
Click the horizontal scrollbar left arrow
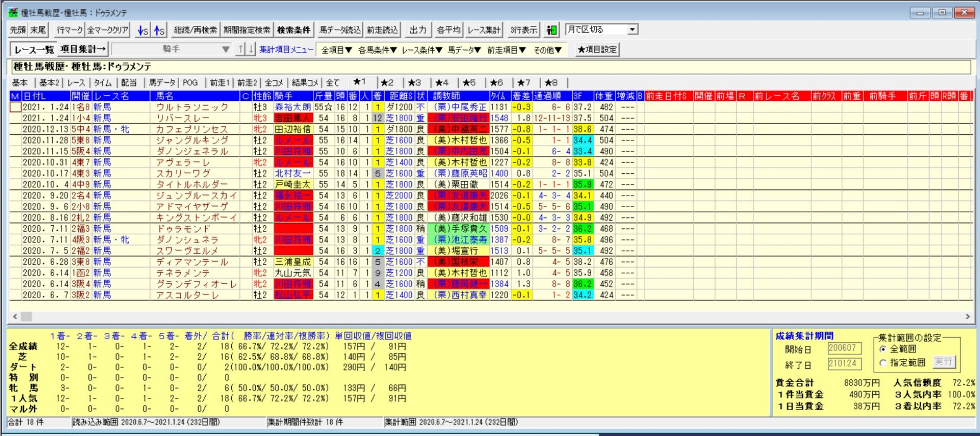pyautogui.click(x=15, y=317)
